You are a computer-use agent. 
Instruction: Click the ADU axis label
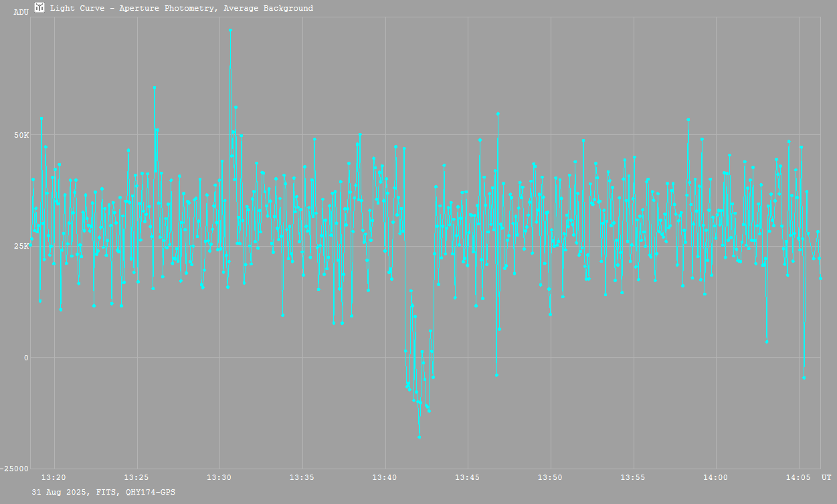coord(21,12)
